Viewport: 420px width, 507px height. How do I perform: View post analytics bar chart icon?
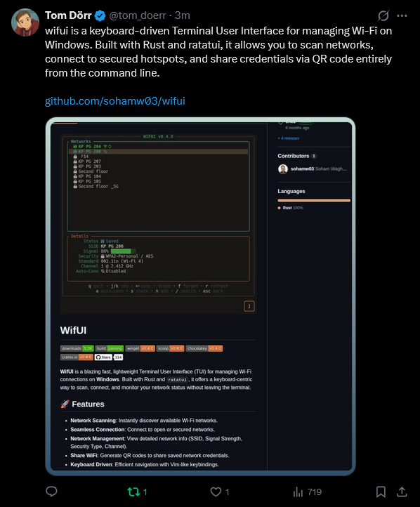tap(298, 492)
